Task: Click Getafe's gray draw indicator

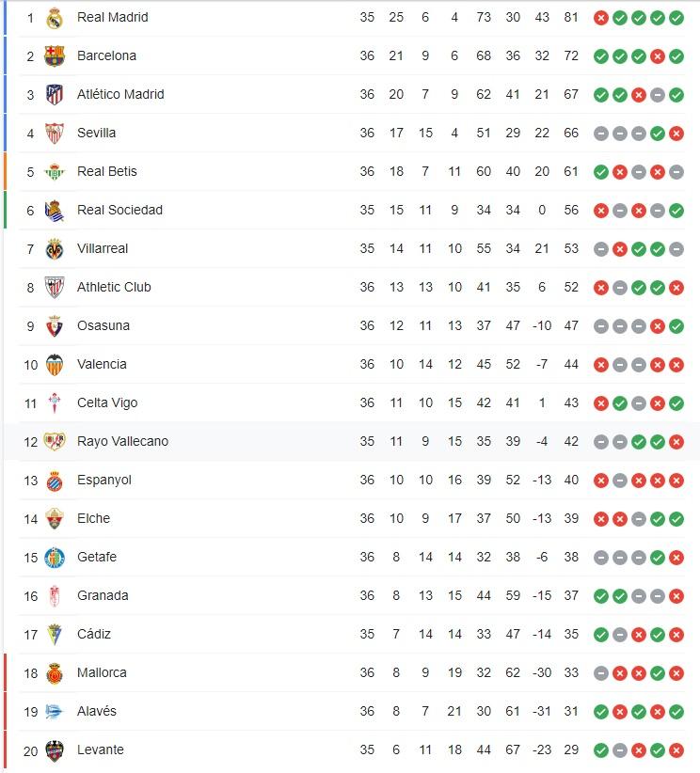Action: point(599,557)
